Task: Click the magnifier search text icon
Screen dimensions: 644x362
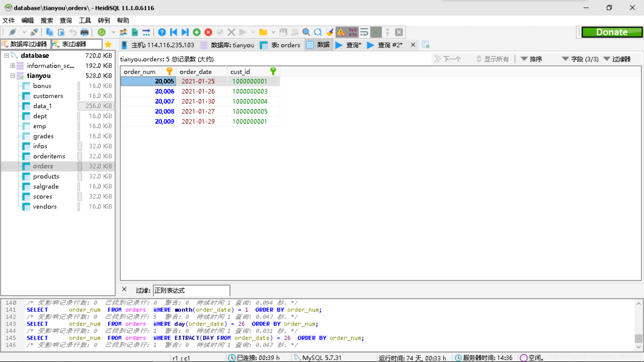Action: point(306,32)
